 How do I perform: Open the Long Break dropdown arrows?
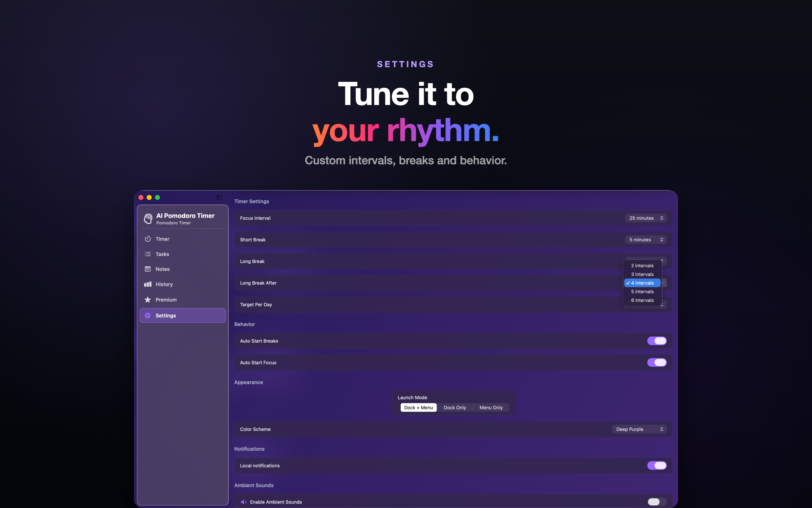(x=662, y=261)
